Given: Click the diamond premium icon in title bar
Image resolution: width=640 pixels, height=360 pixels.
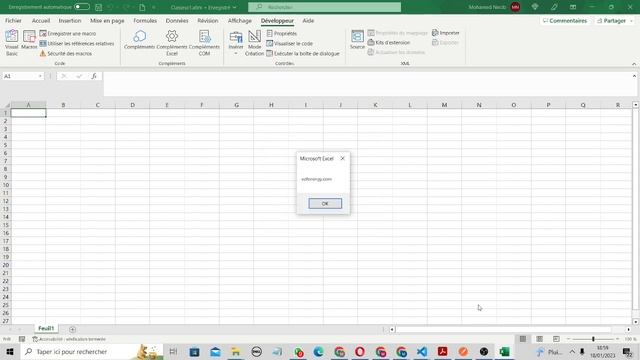Looking at the screenshot, I should click(x=535, y=7).
